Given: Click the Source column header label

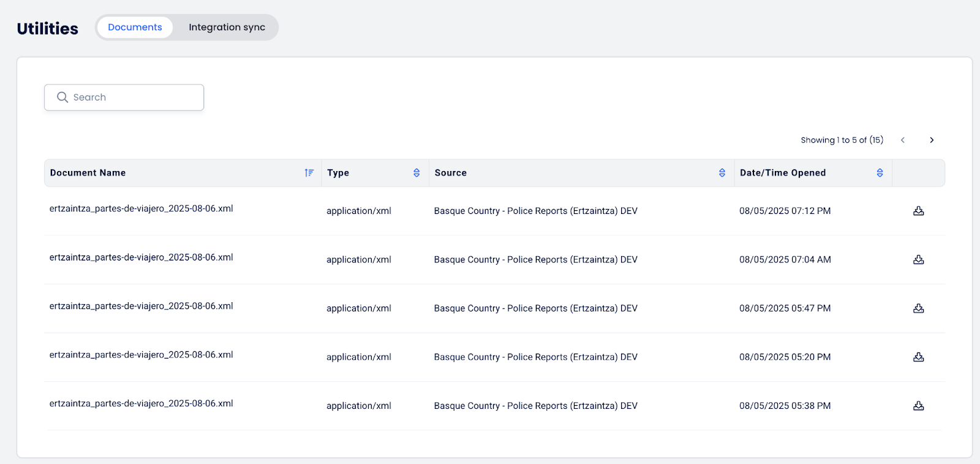Looking at the screenshot, I should tap(450, 173).
